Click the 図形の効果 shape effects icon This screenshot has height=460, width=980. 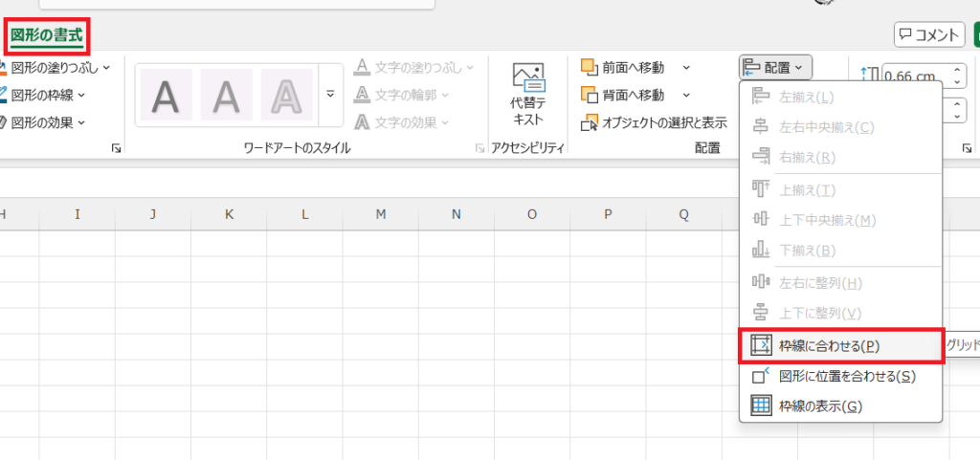click(x=4, y=122)
